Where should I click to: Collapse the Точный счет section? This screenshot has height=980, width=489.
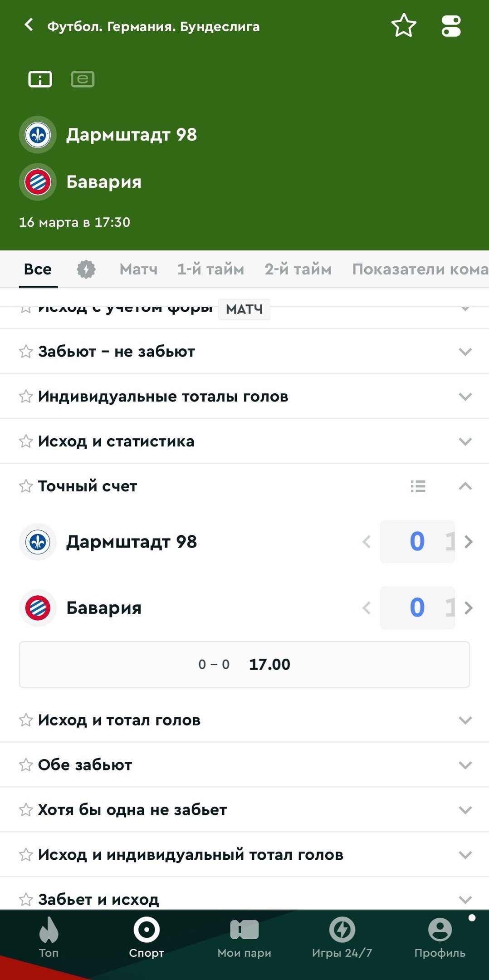click(465, 486)
